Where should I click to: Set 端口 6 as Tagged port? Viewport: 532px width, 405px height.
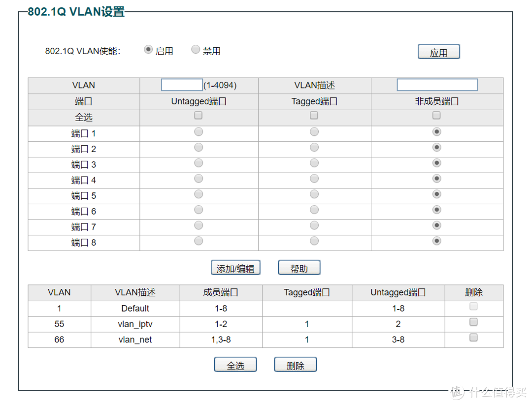coord(314,210)
